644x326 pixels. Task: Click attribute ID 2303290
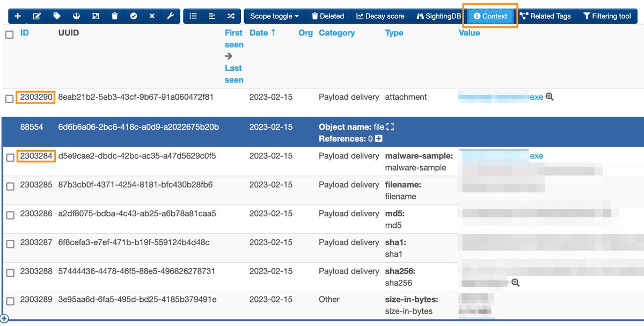[36, 97]
